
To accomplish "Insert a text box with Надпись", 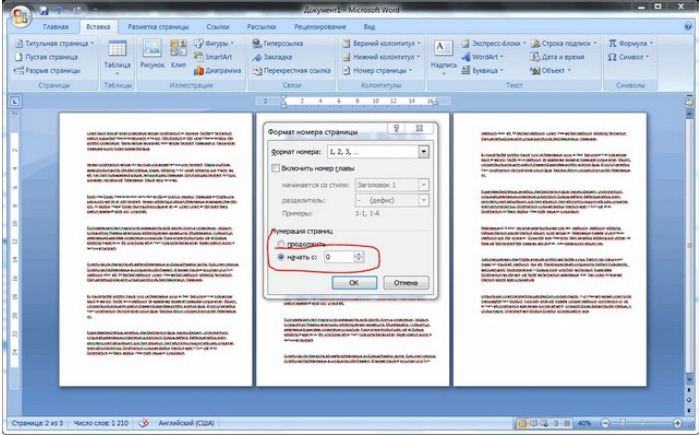I will pos(444,57).
